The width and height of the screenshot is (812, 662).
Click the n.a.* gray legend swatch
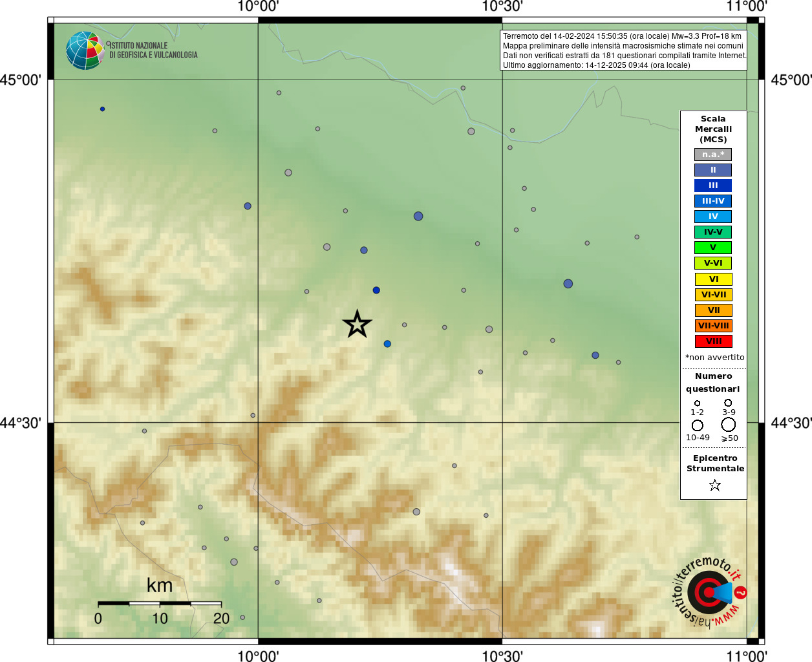coord(713,155)
